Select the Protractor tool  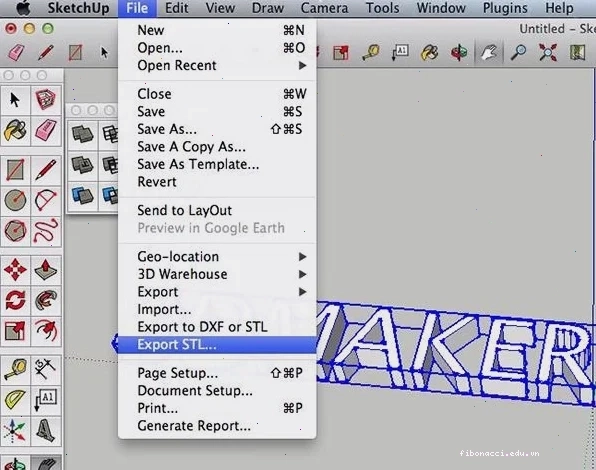pyautogui.click(x=15, y=400)
